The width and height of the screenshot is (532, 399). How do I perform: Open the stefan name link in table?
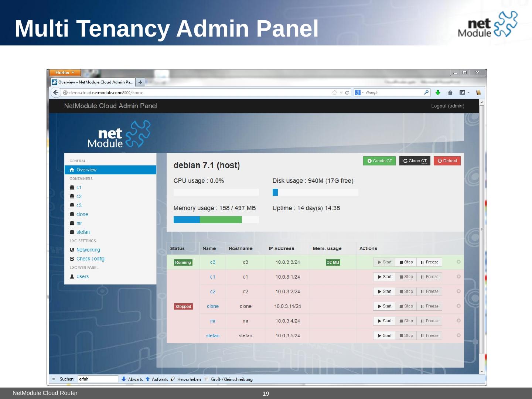tap(213, 335)
